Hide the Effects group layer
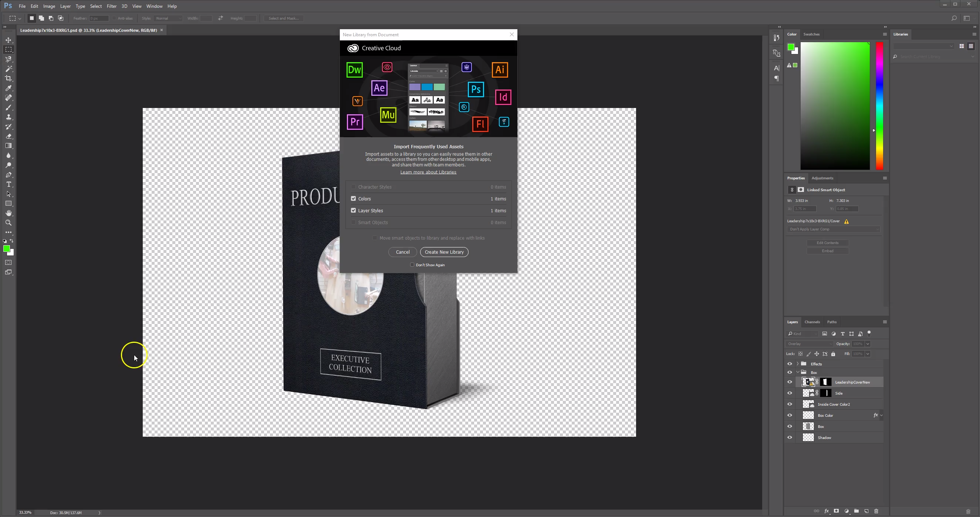This screenshot has width=980, height=517. click(x=790, y=364)
